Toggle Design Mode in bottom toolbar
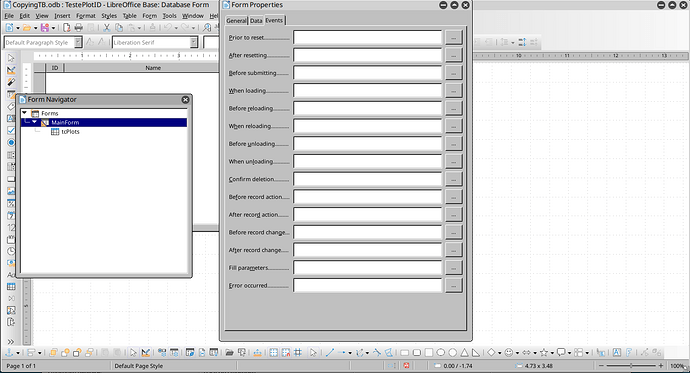 tap(146, 352)
